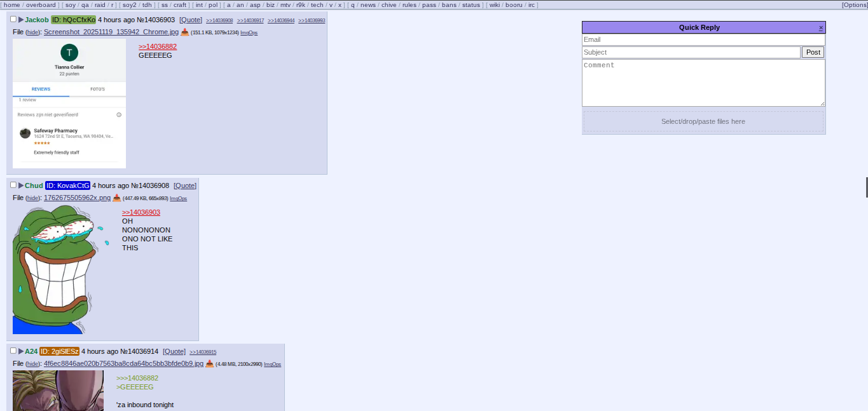Image resolution: width=868 pixels, height=411 pixels.
Task: Open the tdh board
Action: click(147, 5)
